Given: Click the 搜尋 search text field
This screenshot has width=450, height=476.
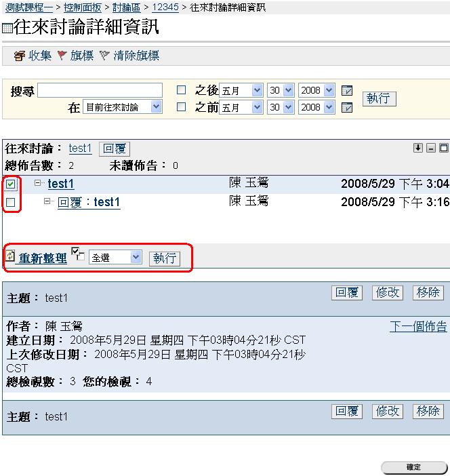Looking at the screenshot, I should (100, 90).
